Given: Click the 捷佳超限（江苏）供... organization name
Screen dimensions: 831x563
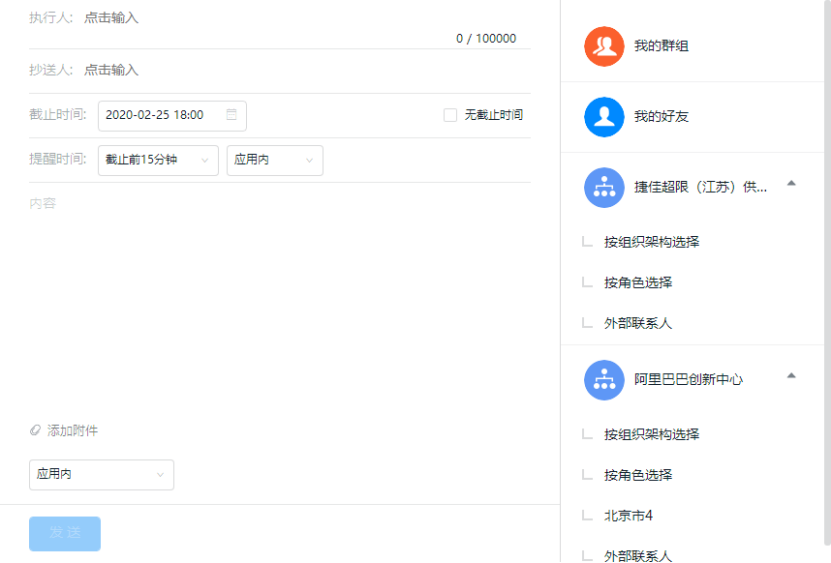Looking at the screenshot, I should [x=701, y=187].
